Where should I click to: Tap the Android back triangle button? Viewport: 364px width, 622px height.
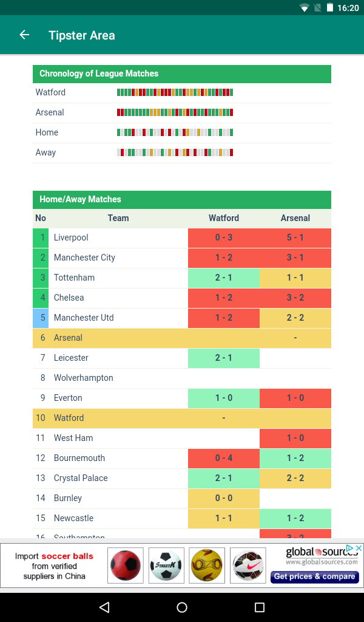tap(104, 607)
